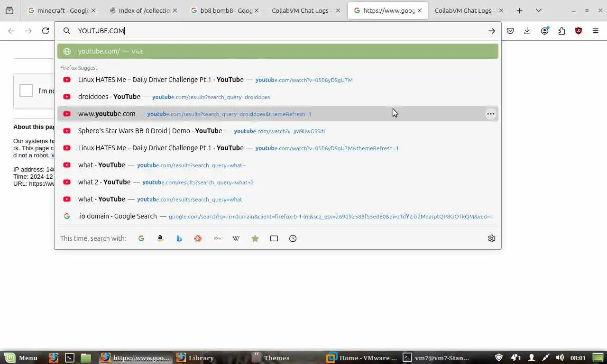The image size is (607, 364).
Task: Search bookmarks using the star icon
Action: 255,238
